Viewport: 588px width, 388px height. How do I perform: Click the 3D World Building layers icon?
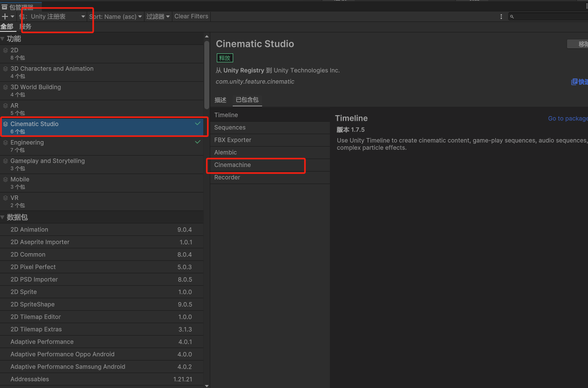[5, 87]
